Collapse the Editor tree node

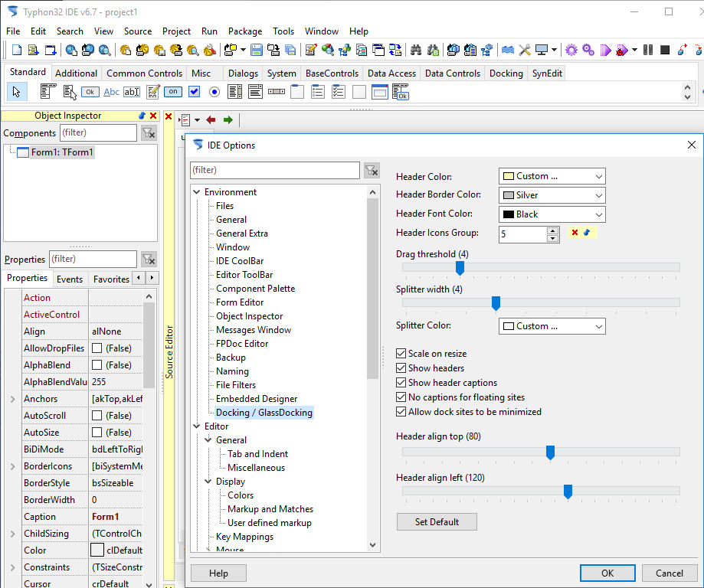click(x=197, y=426)
